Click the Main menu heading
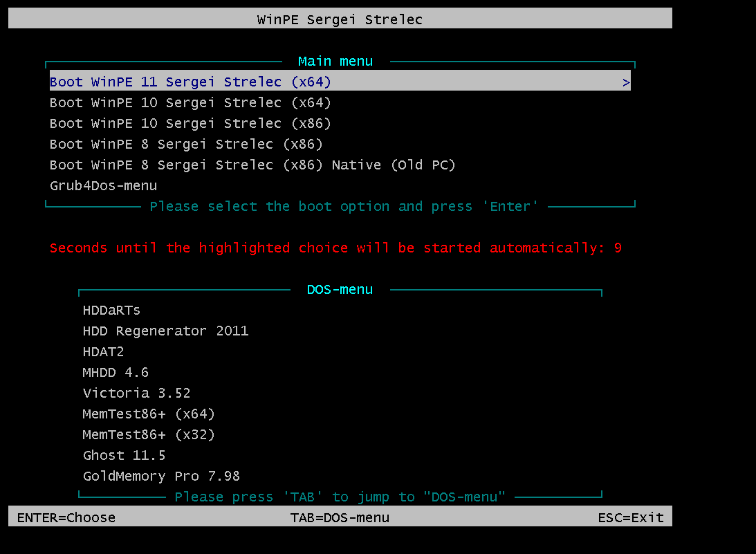The width and height of the screenshot is (756, 554). point(335,62)
